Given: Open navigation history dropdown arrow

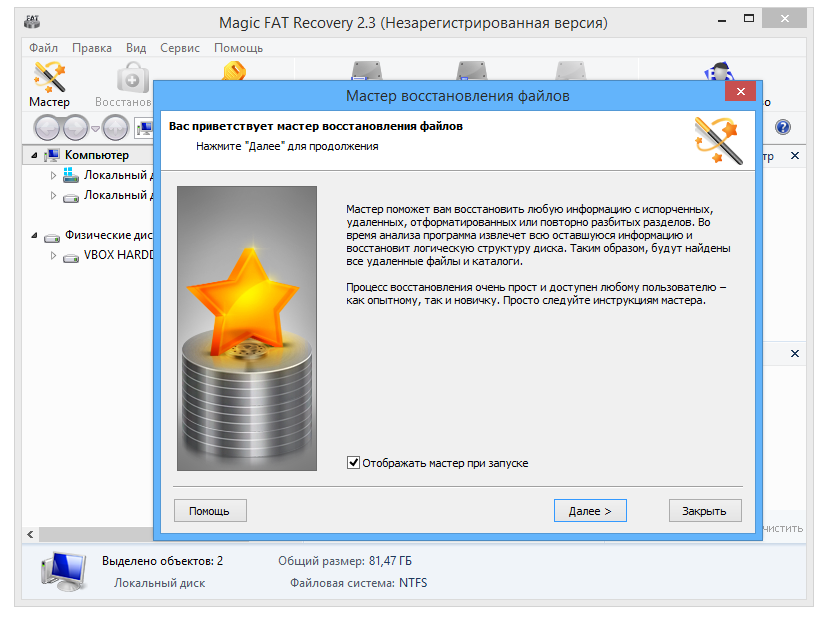Looking at the screenshot, I should [95, 129].
